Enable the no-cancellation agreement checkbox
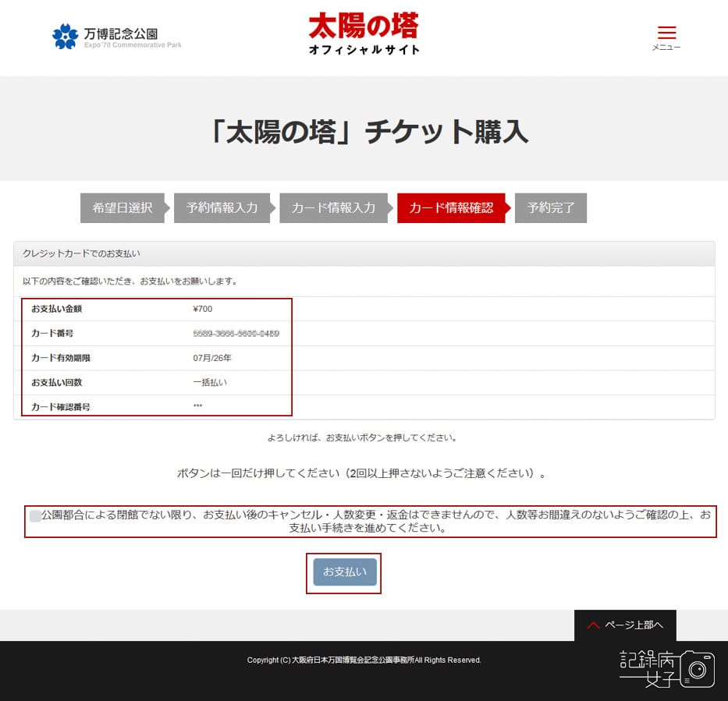The image size is (728, 701). tap(34, 515)
